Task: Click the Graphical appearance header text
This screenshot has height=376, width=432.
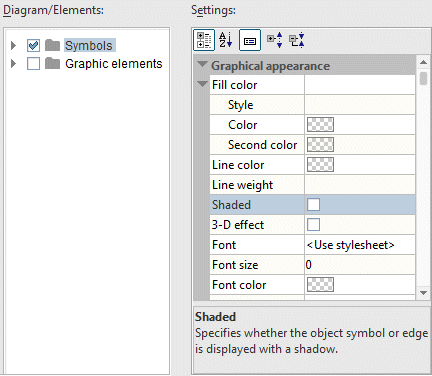Action: (x=270, y=66)
